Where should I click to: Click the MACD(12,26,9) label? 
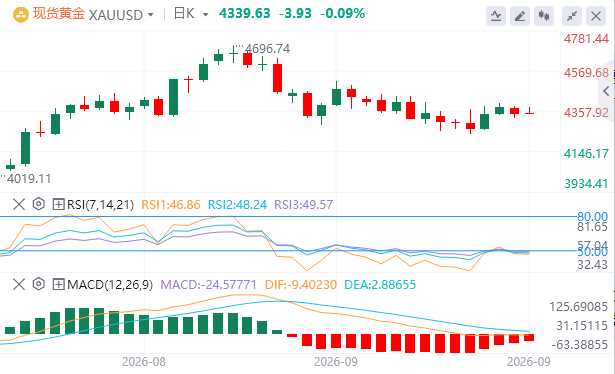[x=110, y=285]
